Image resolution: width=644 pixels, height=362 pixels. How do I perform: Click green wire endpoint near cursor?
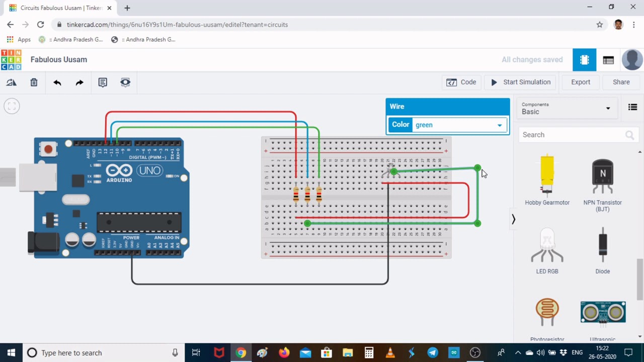point(477,168)
